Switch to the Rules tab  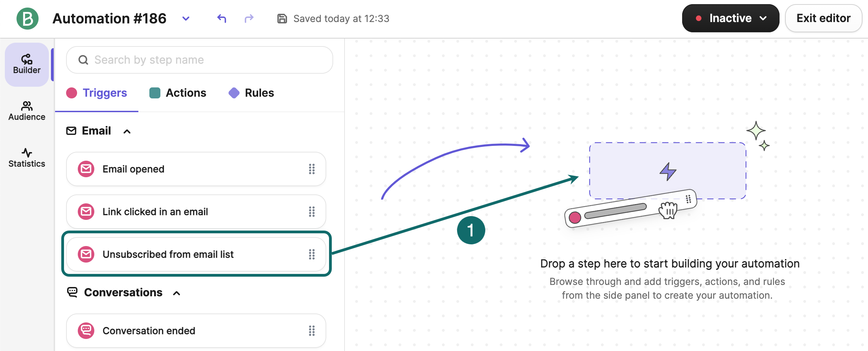[251, 93]
